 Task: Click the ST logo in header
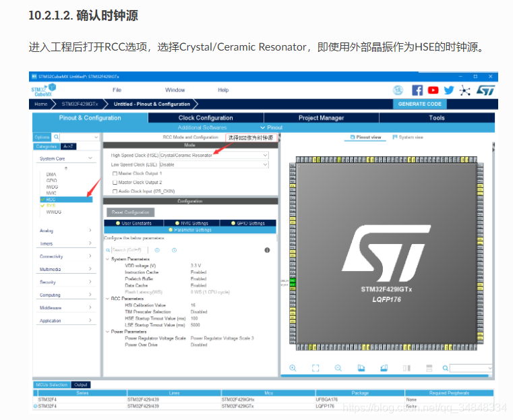pos(485,90)
